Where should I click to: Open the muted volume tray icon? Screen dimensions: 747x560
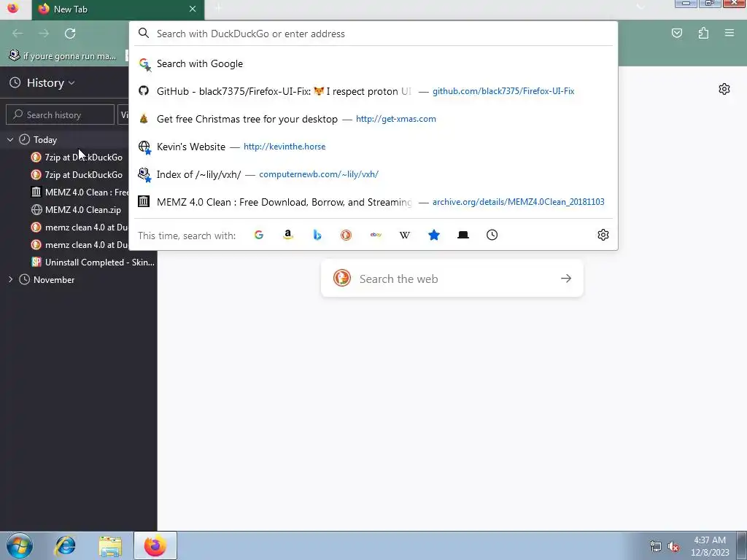coord(673,546)
